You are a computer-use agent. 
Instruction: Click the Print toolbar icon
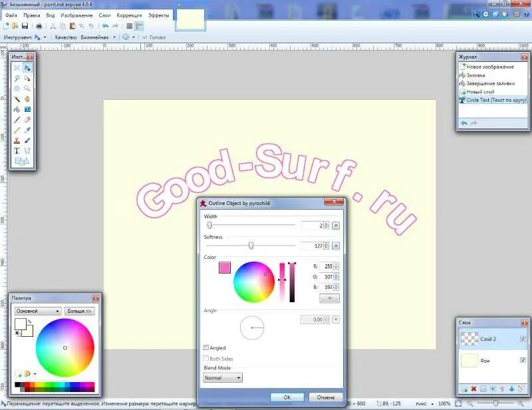[39, 26]
